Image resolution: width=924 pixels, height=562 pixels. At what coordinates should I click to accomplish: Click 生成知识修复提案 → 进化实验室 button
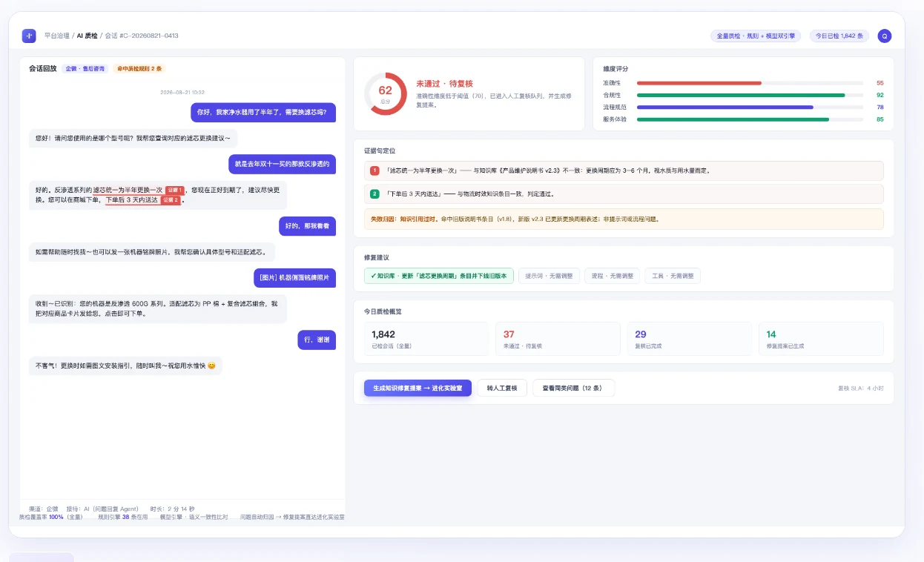click(418, 388)
